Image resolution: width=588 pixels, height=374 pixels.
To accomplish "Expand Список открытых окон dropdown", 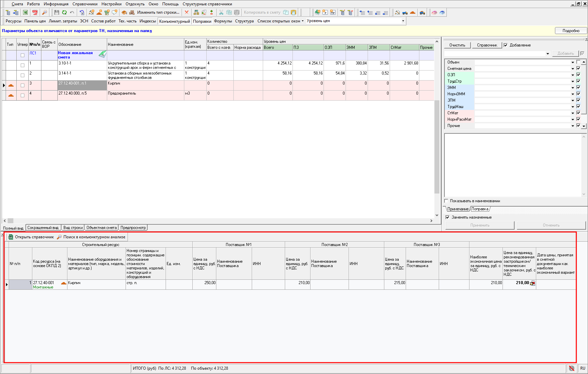I will pyautogui.click(x=303, y=21).
